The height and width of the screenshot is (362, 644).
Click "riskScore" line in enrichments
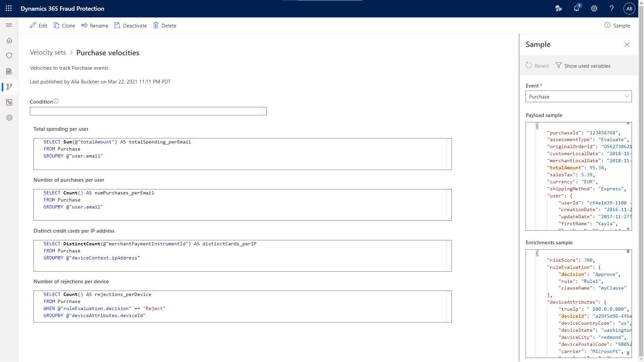[571, 260]
